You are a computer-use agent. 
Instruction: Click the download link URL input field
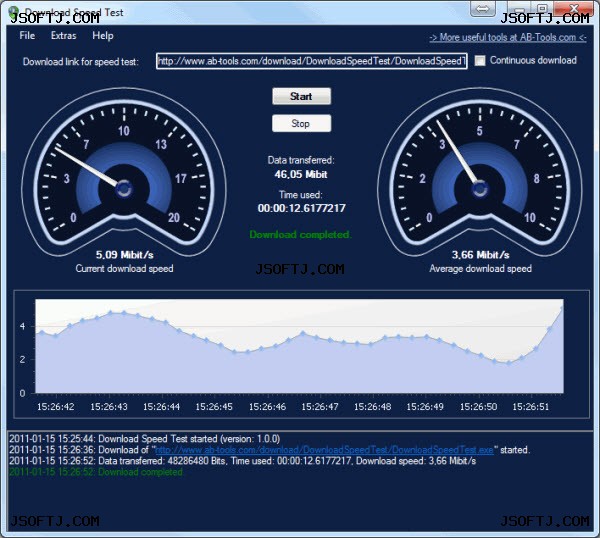coord(311,61)
